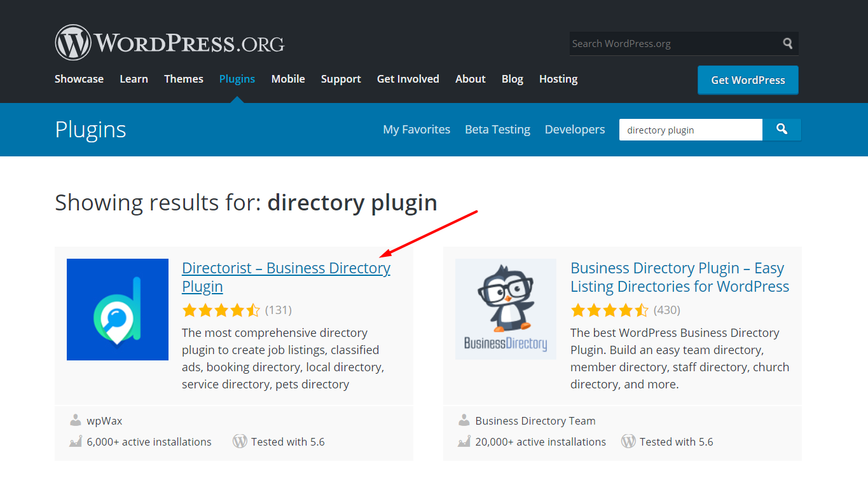Open the Business Directory penguin thumbnail
The width and height of the screenshot is (868, 485).
pos(506,310)
